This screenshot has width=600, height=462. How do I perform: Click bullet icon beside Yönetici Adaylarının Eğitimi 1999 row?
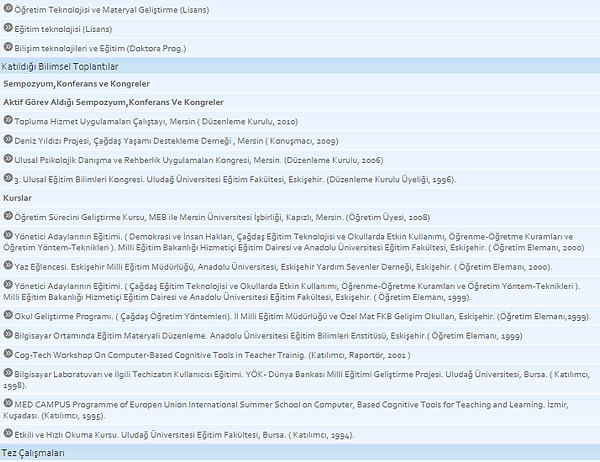click(x=8, y=284)
